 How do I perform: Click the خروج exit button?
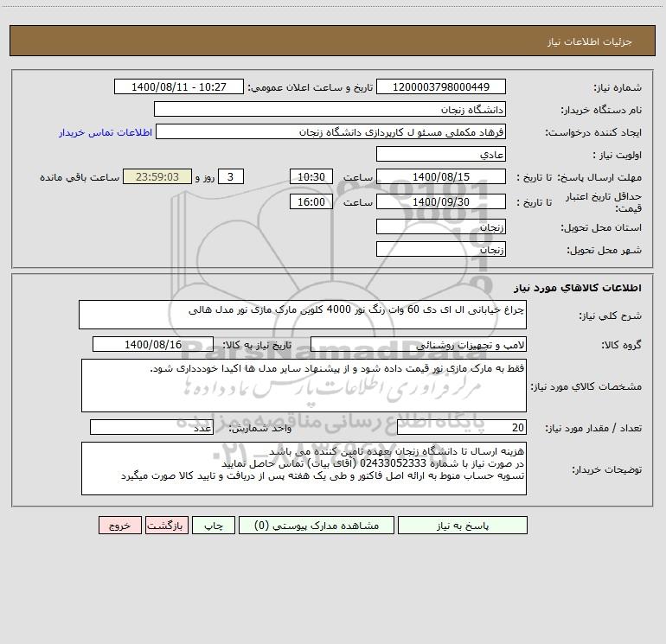pyautogui.click(x=119, y=526)
